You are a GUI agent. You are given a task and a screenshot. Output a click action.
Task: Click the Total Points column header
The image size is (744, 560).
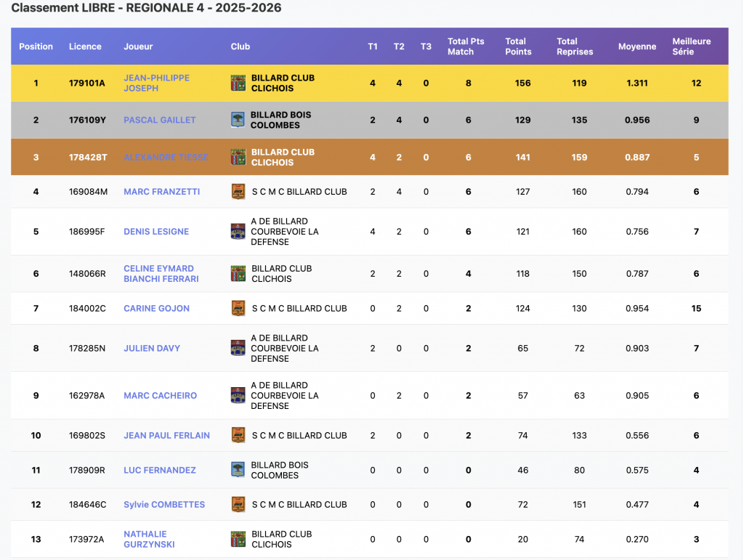(x=518, y=46)
